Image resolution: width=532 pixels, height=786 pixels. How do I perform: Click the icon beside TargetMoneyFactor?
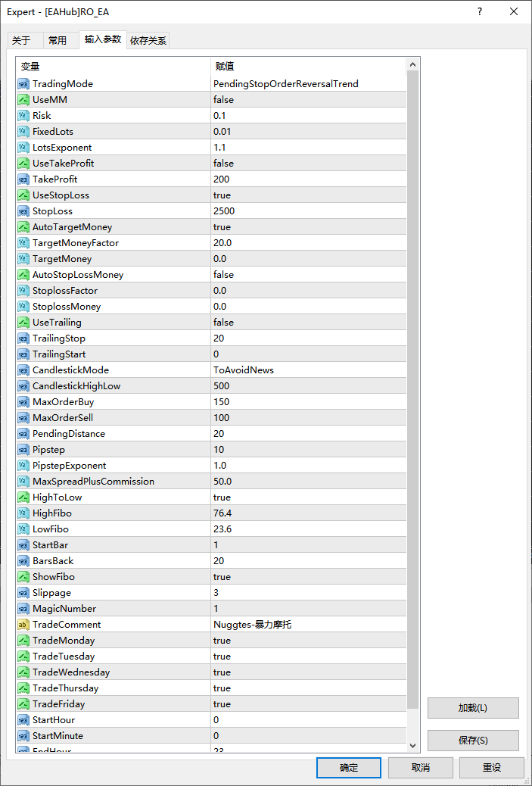pyautogui.click(x=23, y=242)
